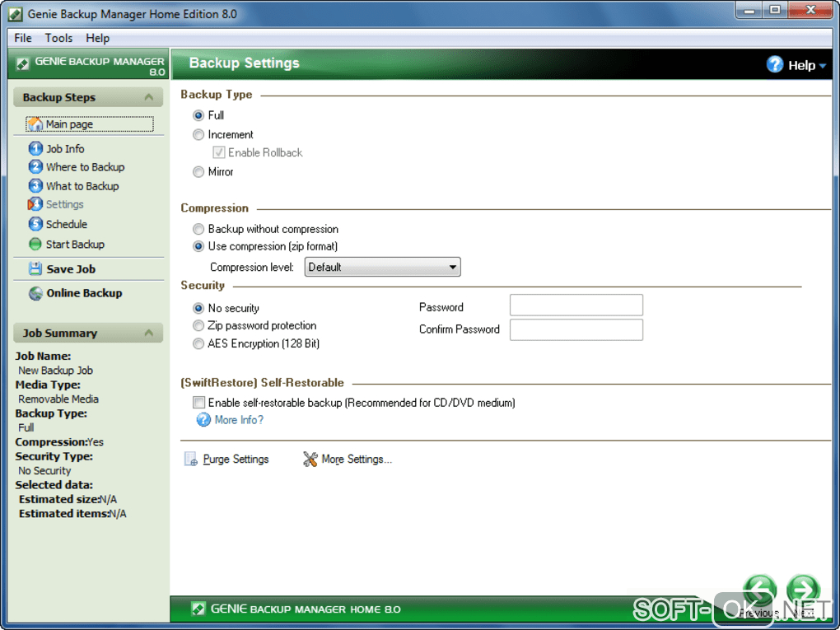
Task: Click the green Start Backup icon
Action: (x=35, y=245)
